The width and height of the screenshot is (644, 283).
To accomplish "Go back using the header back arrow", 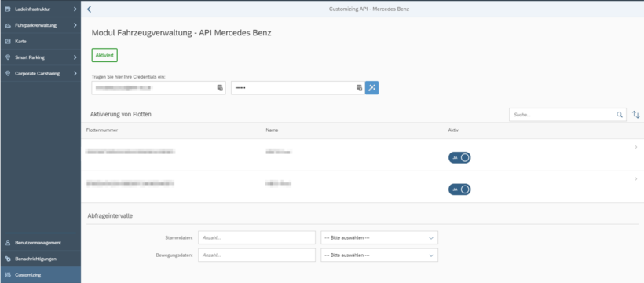I will coord(89,9).
